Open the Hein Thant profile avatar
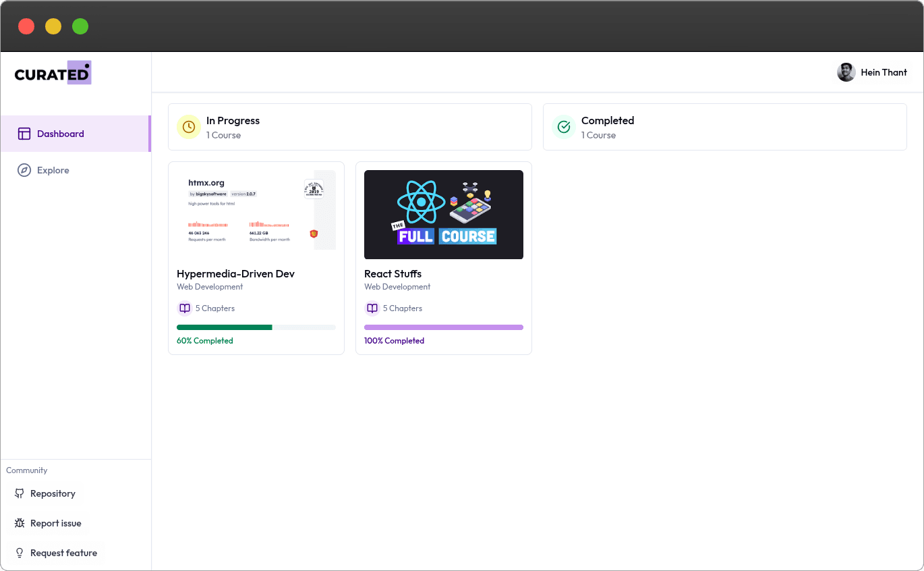This screenshot has height=571, width=924. pyautogui.click(x=846, y=72)
